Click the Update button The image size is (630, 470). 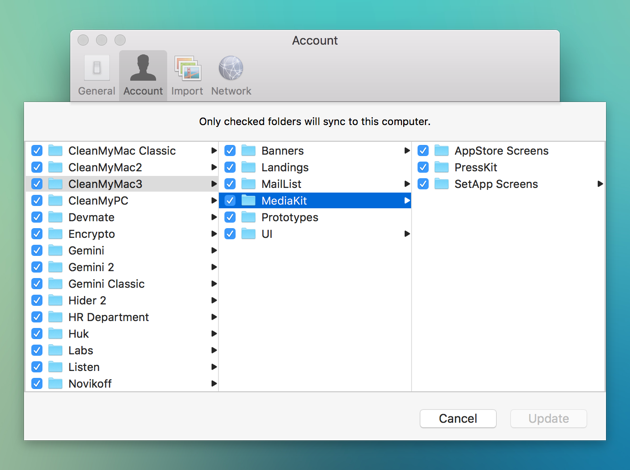pos(548,419)
